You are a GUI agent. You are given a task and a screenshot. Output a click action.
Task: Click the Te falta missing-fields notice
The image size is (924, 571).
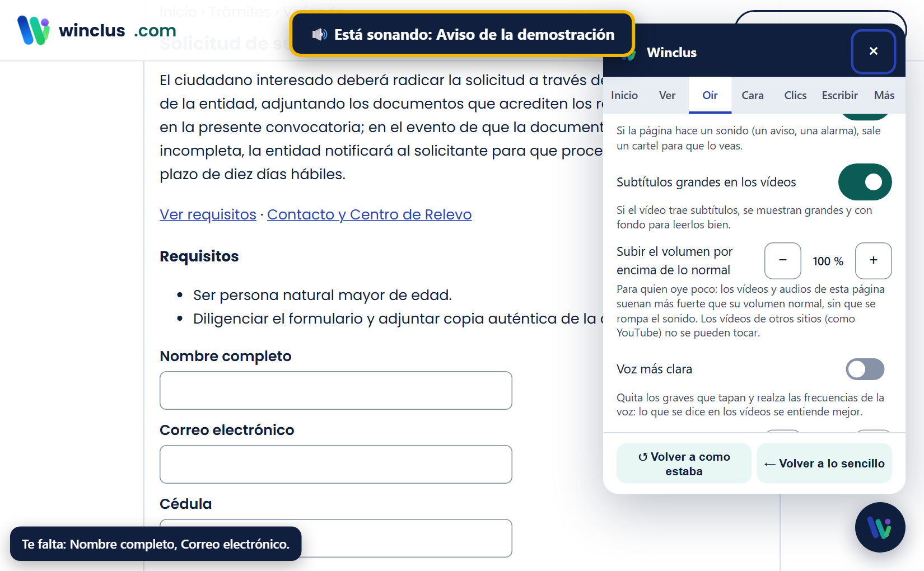156,544
